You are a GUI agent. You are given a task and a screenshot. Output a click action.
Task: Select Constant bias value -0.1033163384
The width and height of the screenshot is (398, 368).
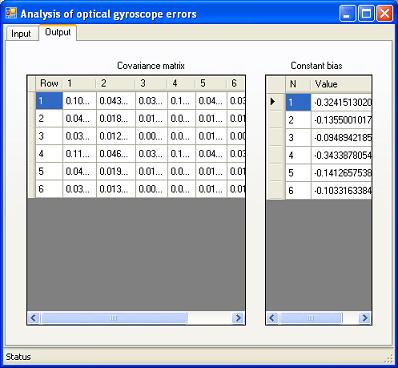pyautogui.click(x=341, y=190)
